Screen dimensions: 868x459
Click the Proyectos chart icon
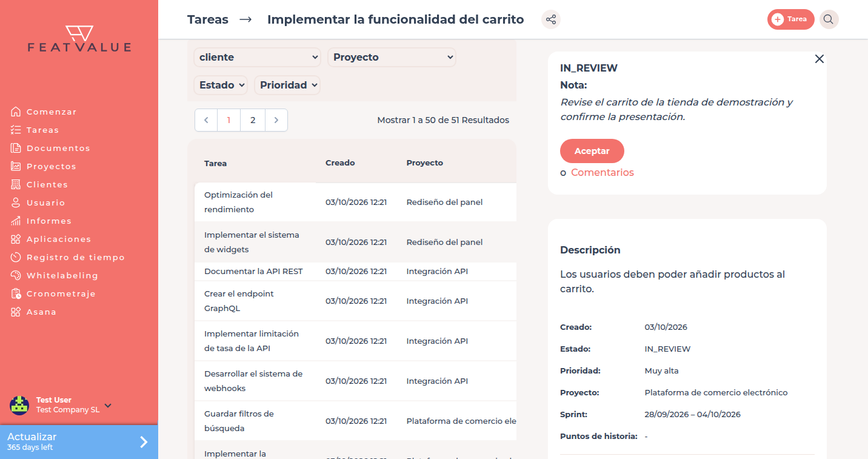click(x=16, y=166)
